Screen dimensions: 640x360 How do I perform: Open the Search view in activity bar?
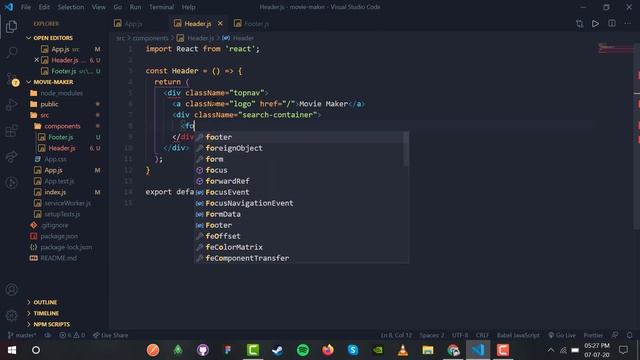11,52
